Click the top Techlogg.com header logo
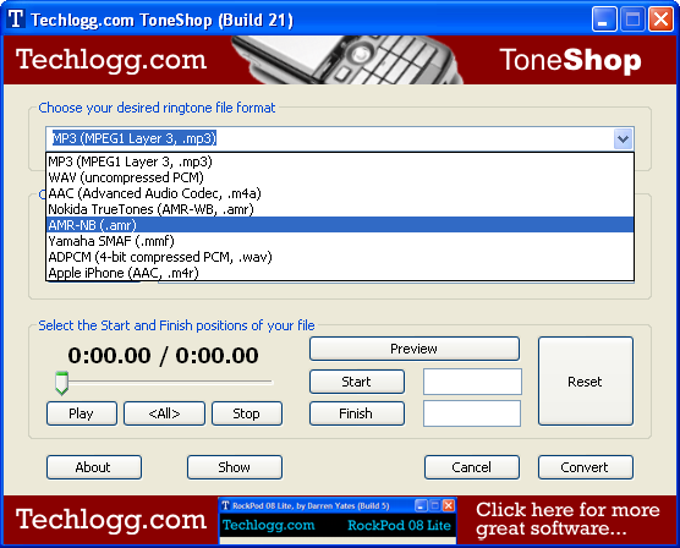Viewport: 680px width, 548px height. (111, 60)
